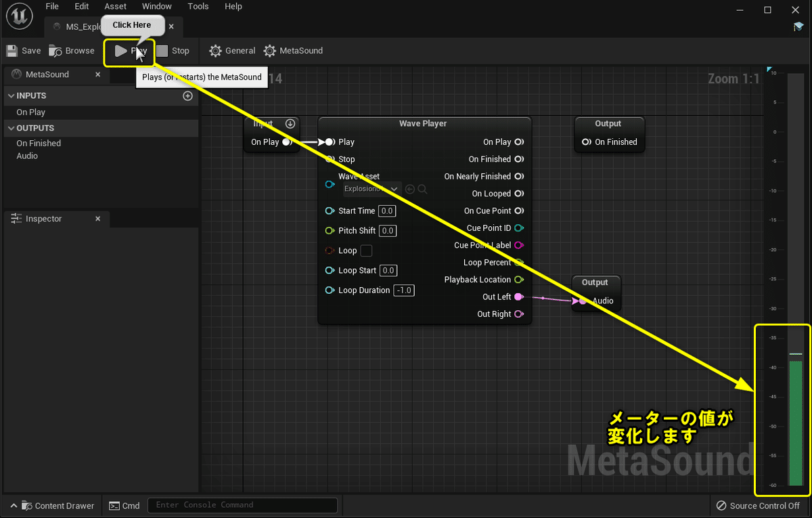Click Wave Player's Play input pin

click(330, 142)
